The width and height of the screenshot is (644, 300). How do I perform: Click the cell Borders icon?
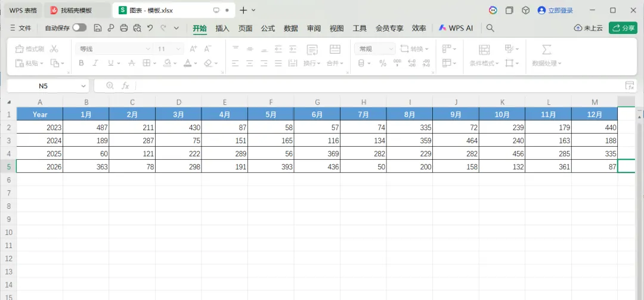(x=146, y=63)
